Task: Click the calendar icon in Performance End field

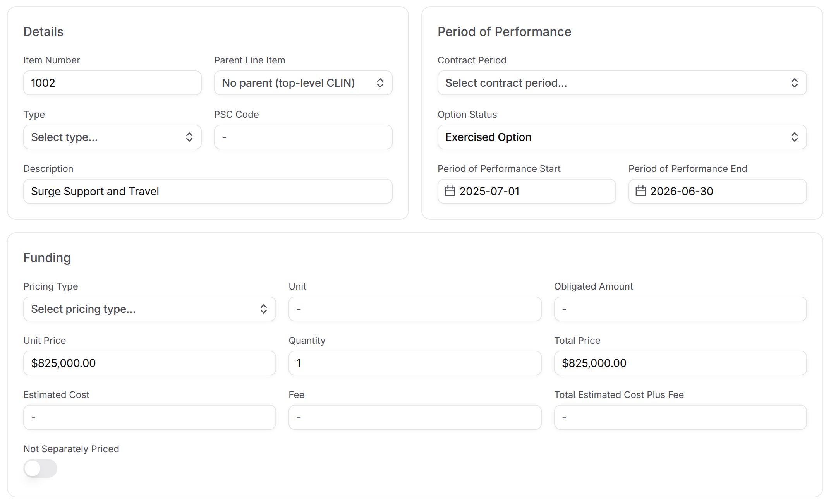Action: [x=640, y=191]
